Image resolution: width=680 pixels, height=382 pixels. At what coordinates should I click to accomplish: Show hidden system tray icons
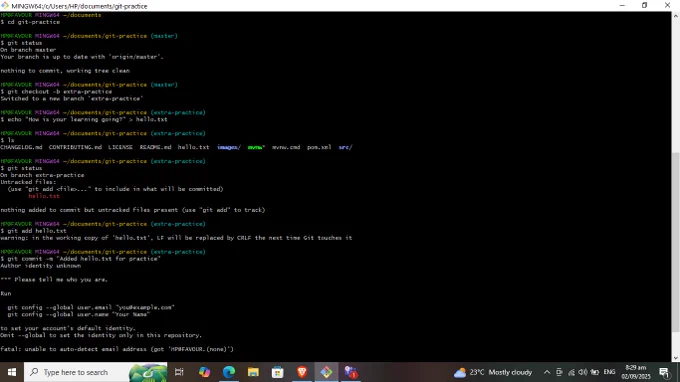tap(547, 372)
